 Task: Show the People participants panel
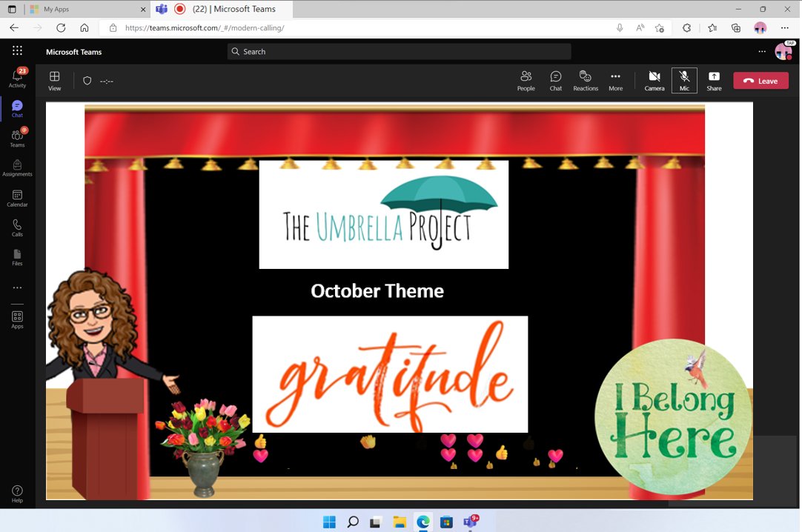click(526, 81)
